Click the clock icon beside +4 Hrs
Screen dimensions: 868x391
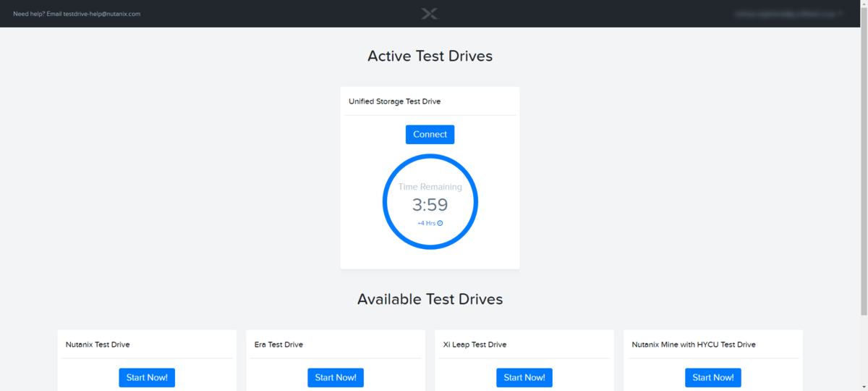[x=440, y=223]
